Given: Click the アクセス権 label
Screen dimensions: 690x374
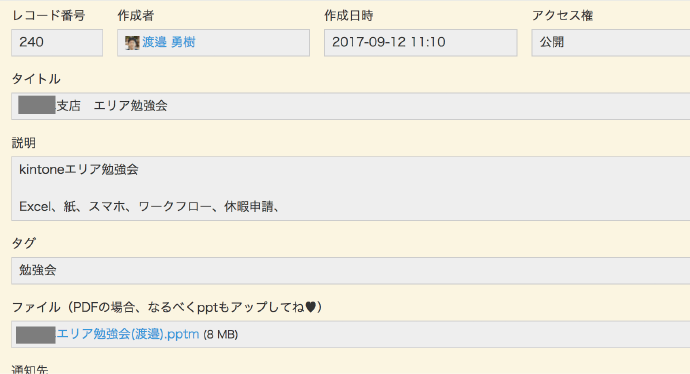Looking at the screenshot, I should (x=562, y=16).
